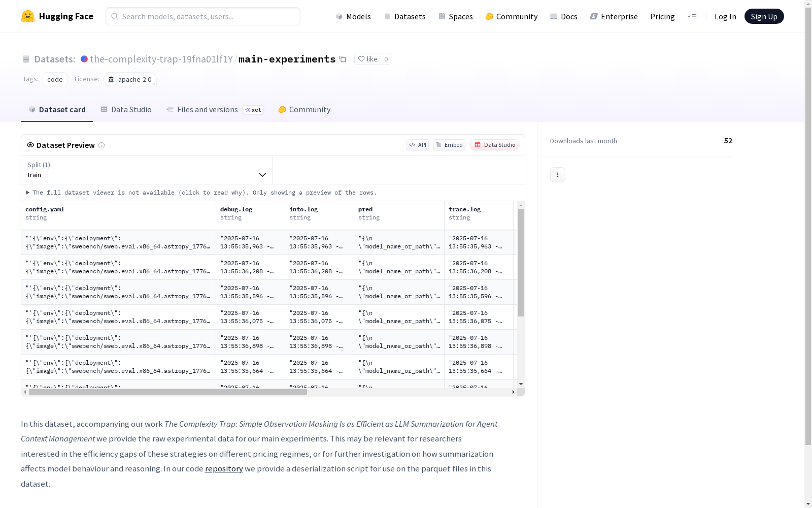Click the table's scroll-down arrow

click(521, 384)
